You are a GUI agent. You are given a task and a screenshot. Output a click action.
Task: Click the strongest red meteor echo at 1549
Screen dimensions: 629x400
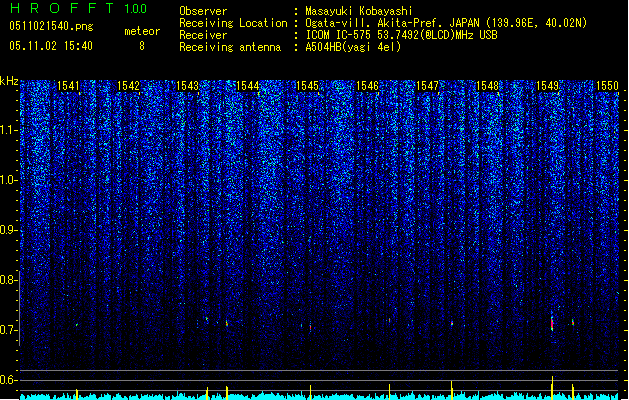pos(552,322)
